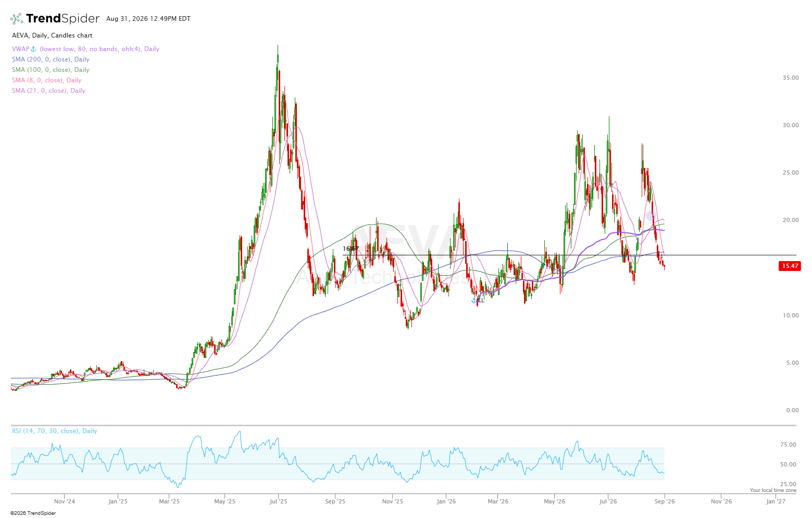The width and height of the screenshot is (812, 518).
Task: Click the 30.00 price axis label
Action: 791,125
